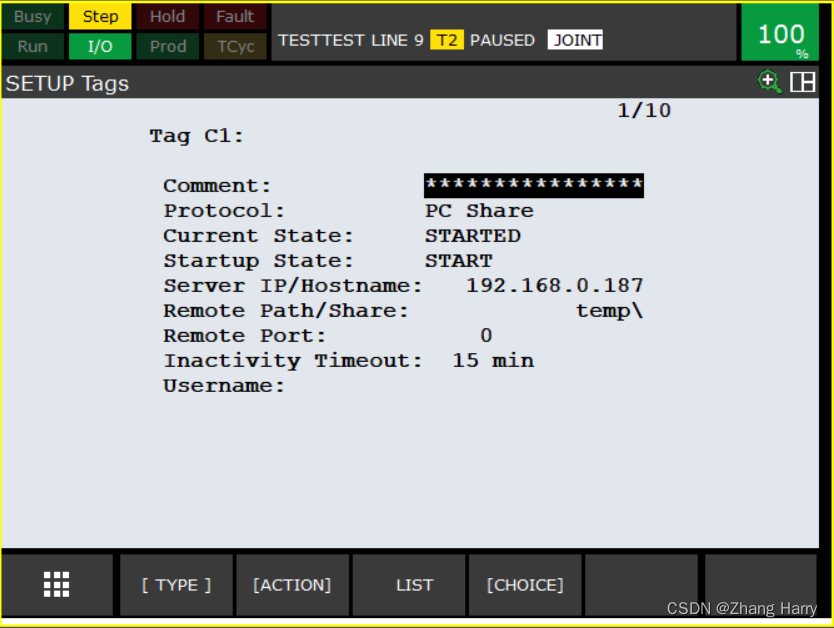Click the Server IP/Hostname: label
Image resolution: width=834 pixels, height=628 pixels.
[293, 286]
